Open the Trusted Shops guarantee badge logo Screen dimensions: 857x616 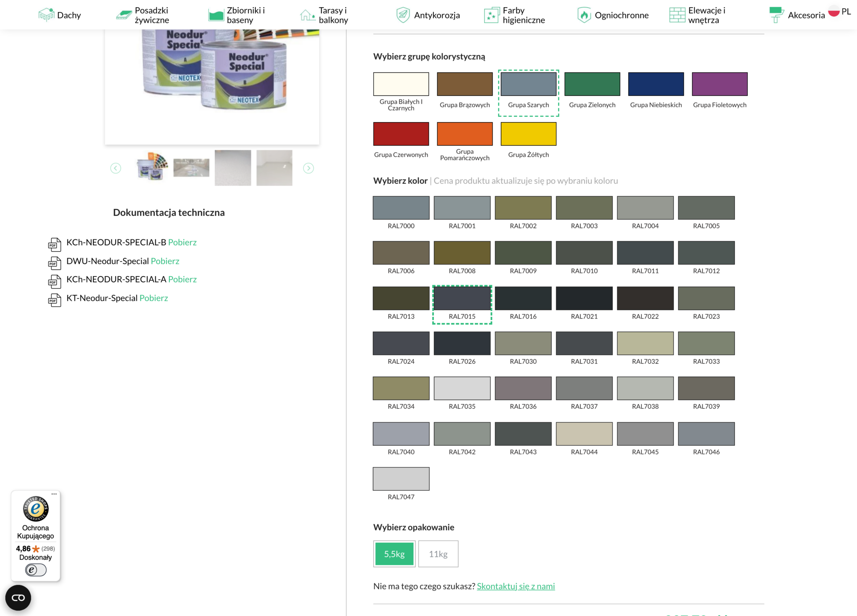36,509
